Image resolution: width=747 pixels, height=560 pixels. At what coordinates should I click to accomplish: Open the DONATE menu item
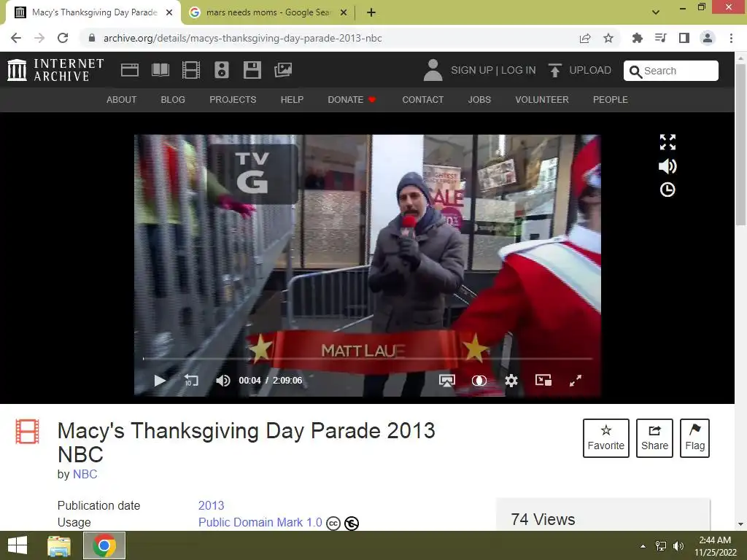click(x=352, y=99)
